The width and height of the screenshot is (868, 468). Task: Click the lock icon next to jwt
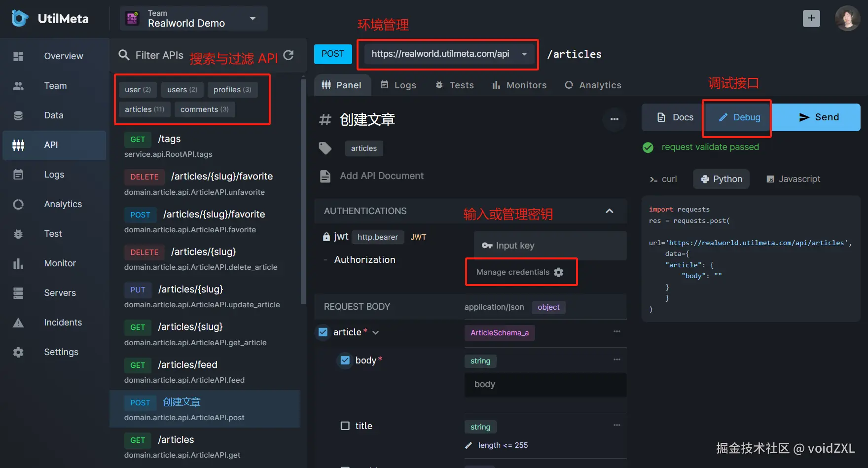[x=326, y=237]
